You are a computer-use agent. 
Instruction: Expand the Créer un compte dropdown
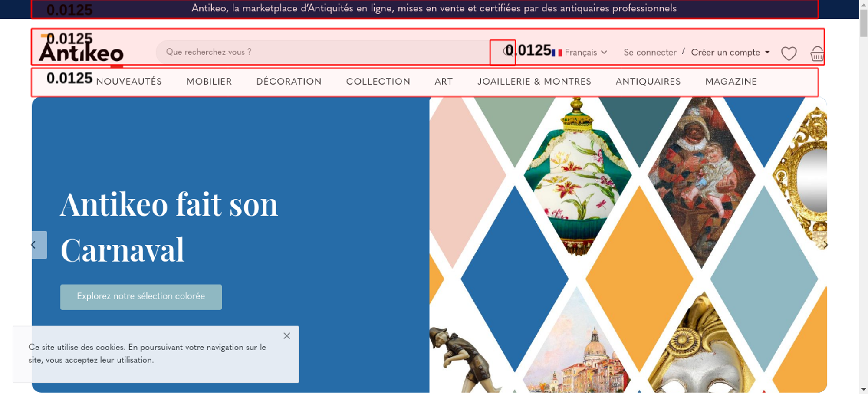pyautogui.click(x=730, y=53)
